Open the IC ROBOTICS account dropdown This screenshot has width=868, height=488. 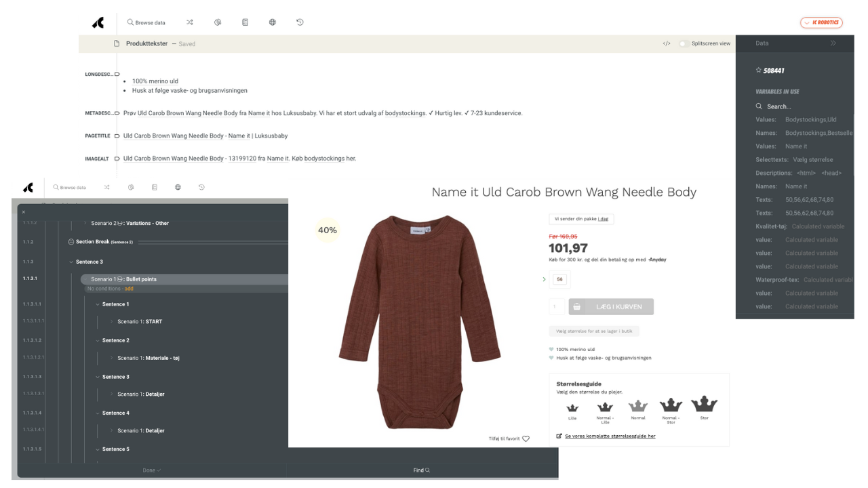pos(821,22)
